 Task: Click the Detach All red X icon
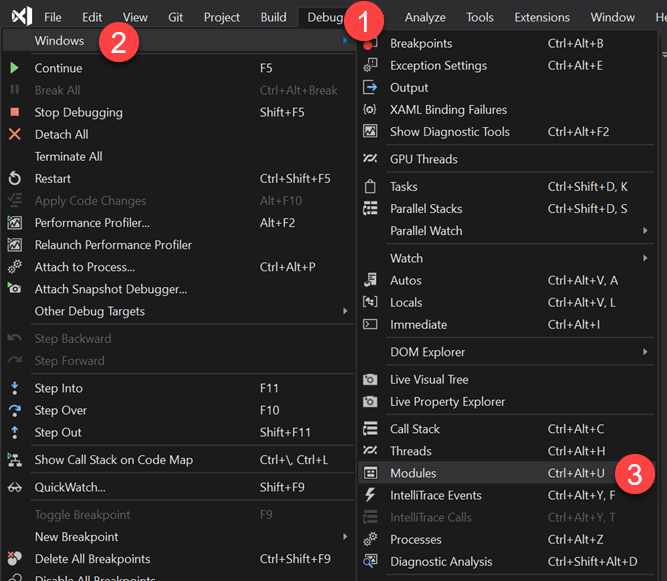(15, 134)
